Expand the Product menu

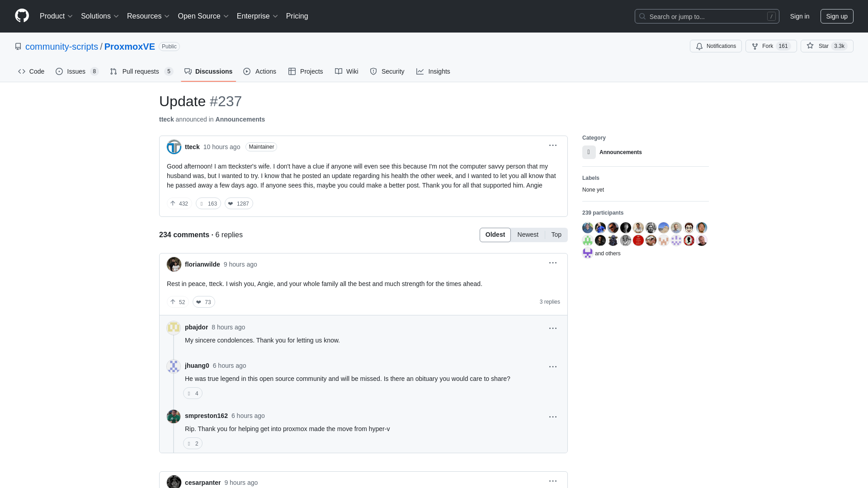point(56,16)
